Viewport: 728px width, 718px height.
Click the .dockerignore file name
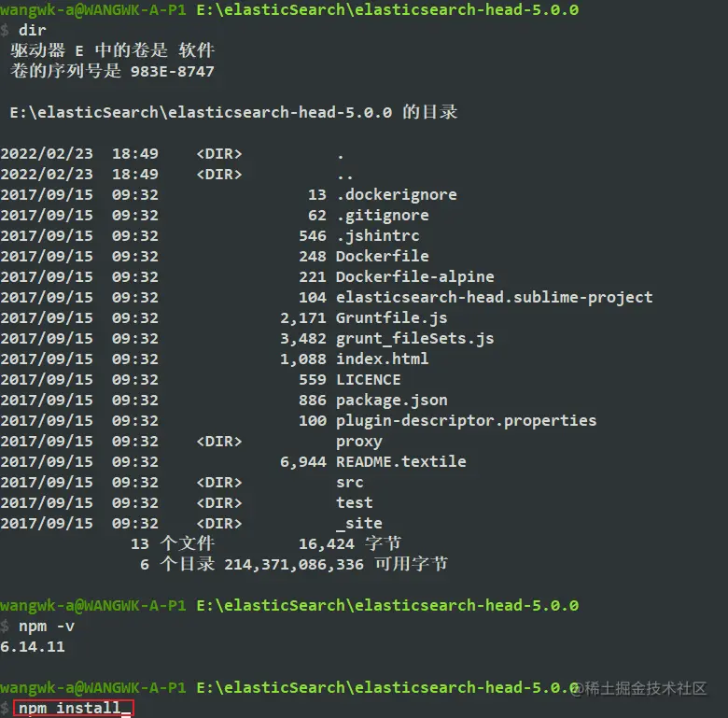(396, 194)
